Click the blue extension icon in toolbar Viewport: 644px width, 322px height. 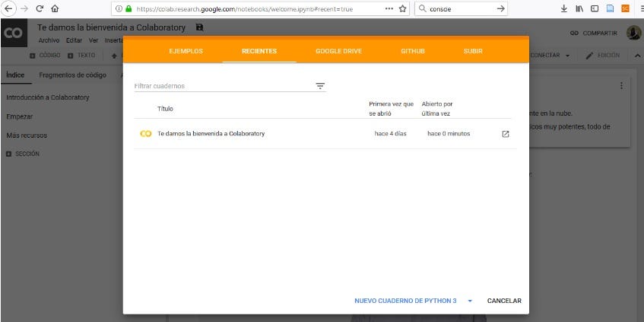pos(610,8)
